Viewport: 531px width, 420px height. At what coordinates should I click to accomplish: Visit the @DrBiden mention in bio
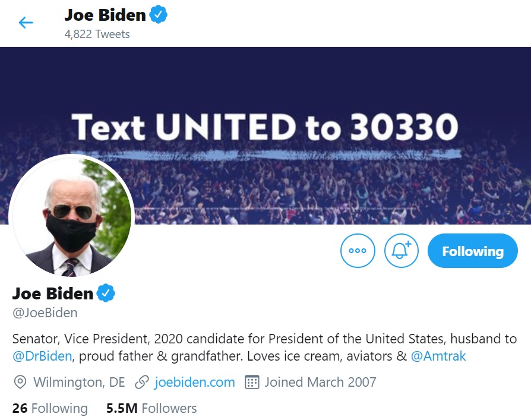click(42, 356)
